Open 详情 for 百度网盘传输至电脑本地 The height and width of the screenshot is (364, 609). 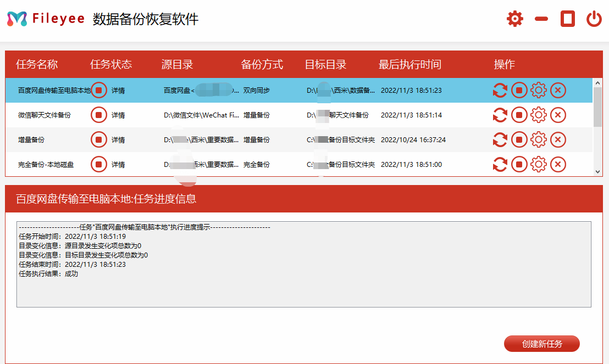pos(119,91)
